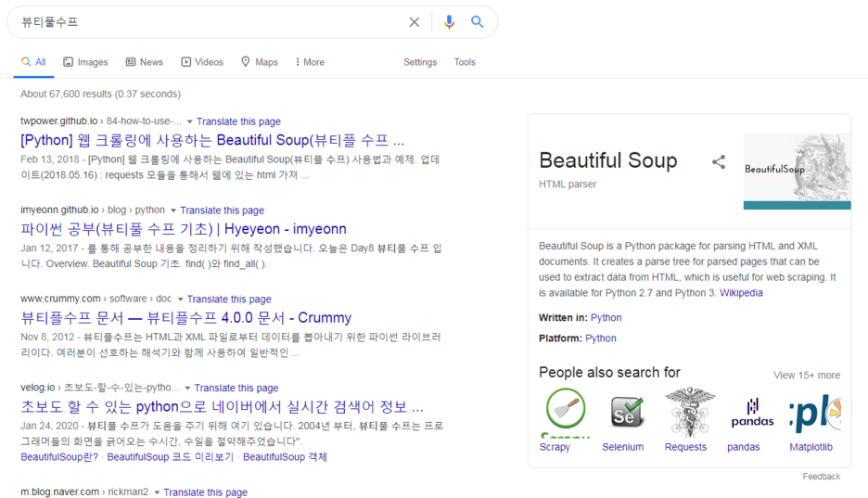Screen dimensions: 868x498
Task: Click the HTML parser subtitle text
Action: coord(568,185)
